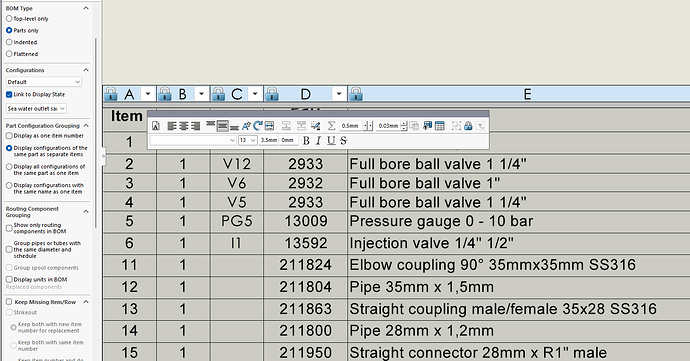Collapse the BOM Type section

(x=86, y=8)
